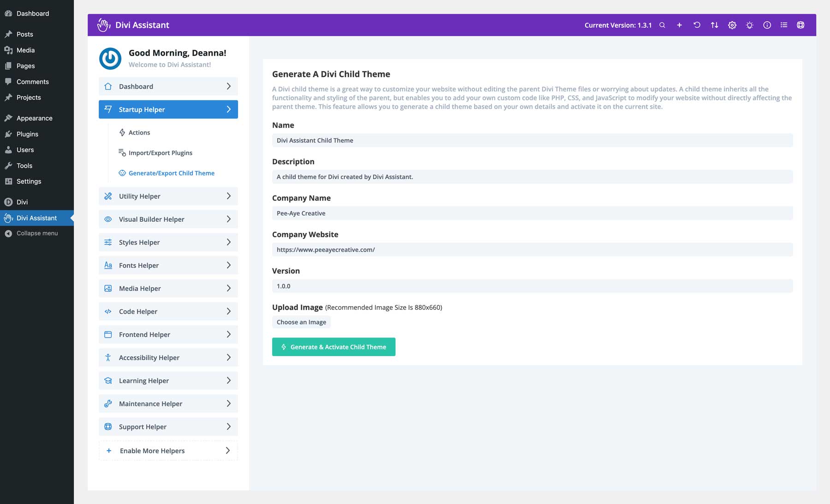Click the search icon in purple header
Image resolution: width=830 pixels, height=504 pixels.
662,25
